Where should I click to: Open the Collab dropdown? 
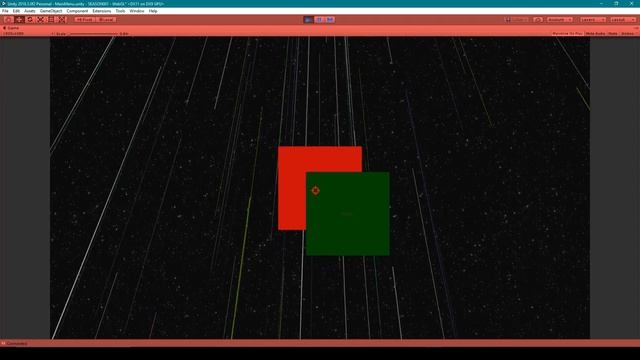[x=517, y=20]
